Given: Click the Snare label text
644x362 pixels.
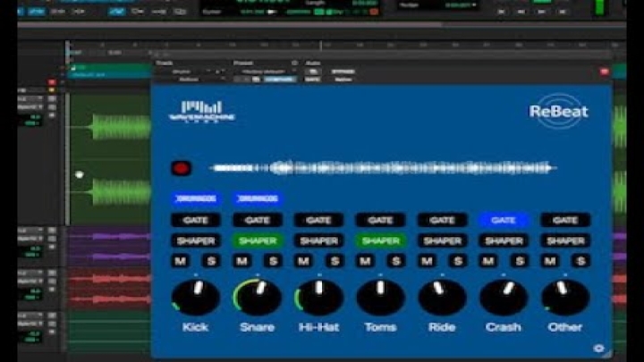Looking at the screenshot, I should coord(257,327).
